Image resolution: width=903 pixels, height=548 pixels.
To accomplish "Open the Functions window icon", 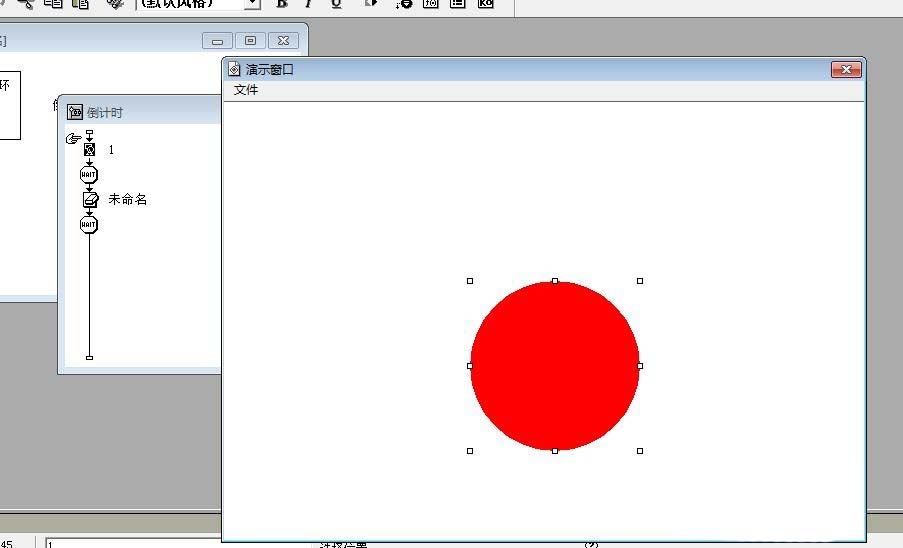I will tap(431, 4).
